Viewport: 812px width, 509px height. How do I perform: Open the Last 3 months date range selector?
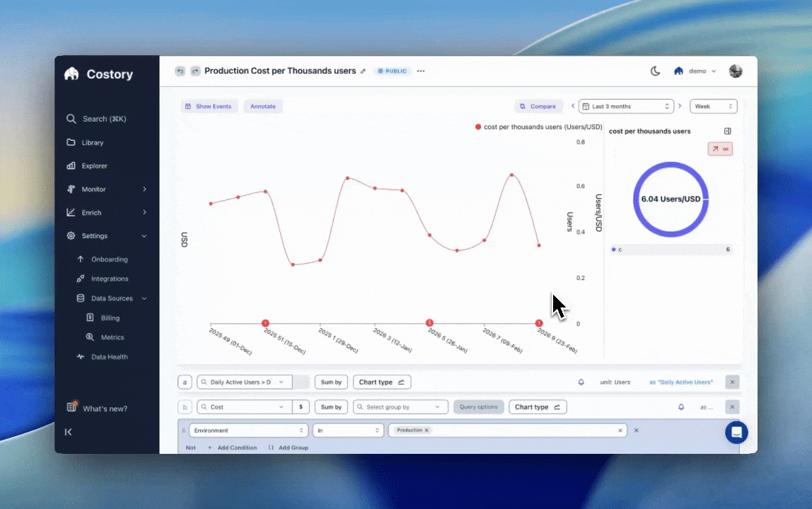(x=625, y=106)
